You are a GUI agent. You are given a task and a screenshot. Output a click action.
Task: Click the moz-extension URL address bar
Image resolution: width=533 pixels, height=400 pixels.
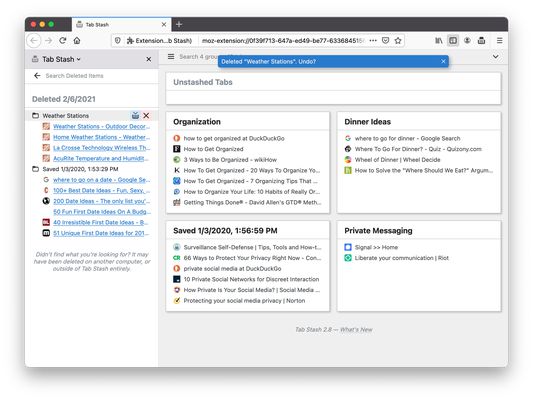click(x=283, y=40)
